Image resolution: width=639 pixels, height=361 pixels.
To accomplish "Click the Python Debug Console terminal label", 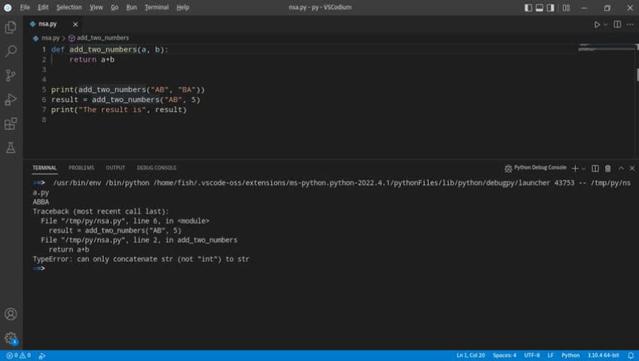I will click(x=540, y=167).
